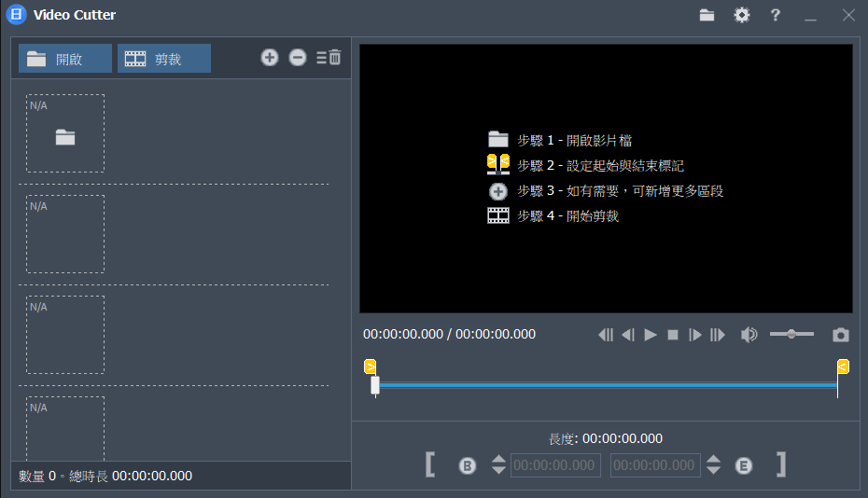868x498 pixels.
Task: Click the yellow end marker on timeline
Action: pyautogui.click(x=843, y=367)
